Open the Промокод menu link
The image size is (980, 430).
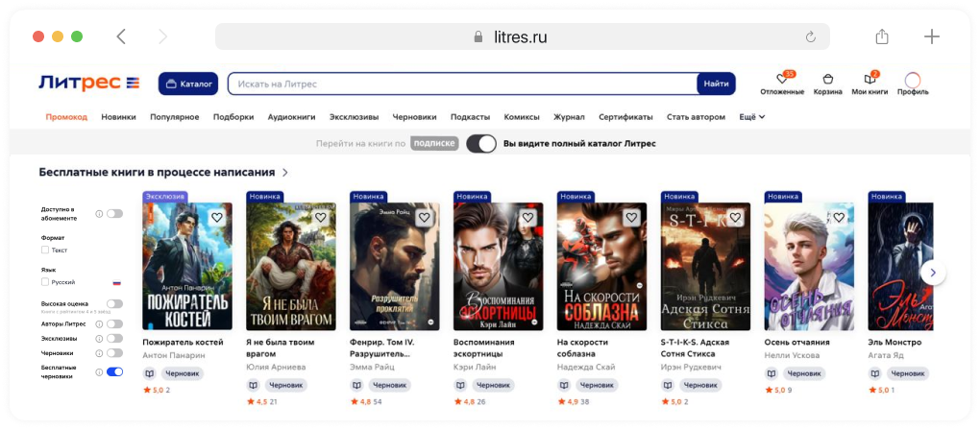coord(66,117)
